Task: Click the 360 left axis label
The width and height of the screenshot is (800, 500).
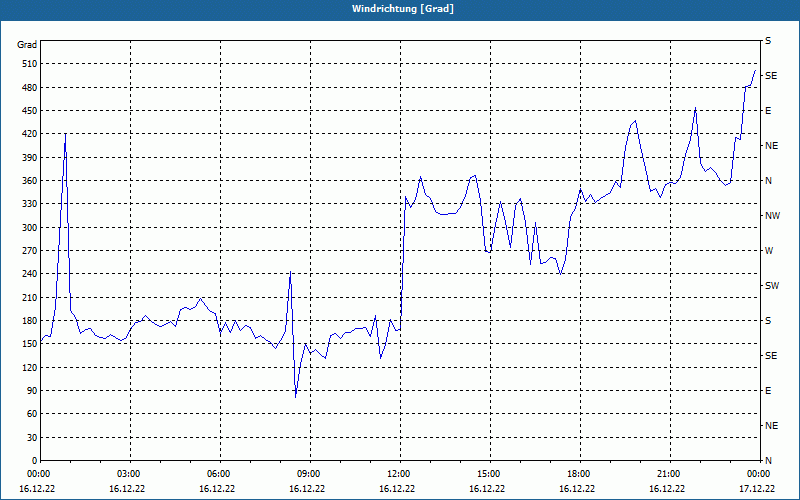Action: (29, 181)
